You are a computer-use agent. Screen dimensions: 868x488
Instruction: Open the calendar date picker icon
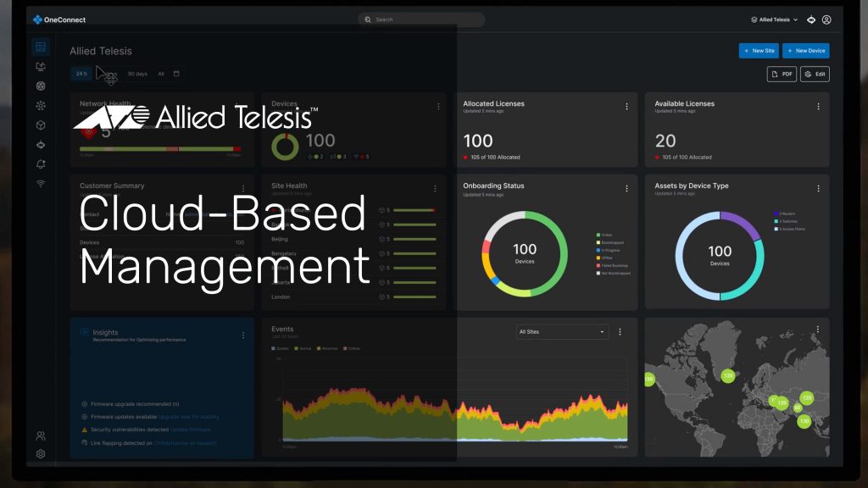[x=176, y=74]
